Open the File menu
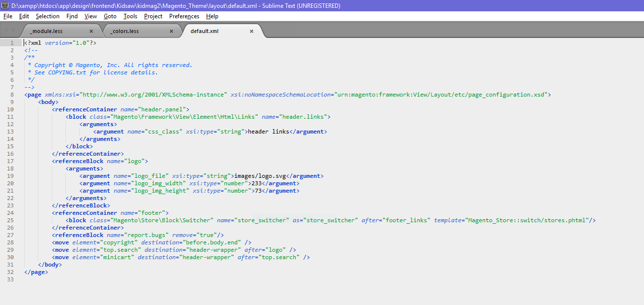The width and height of the screenshot is (644, 305). pos(7,16)
